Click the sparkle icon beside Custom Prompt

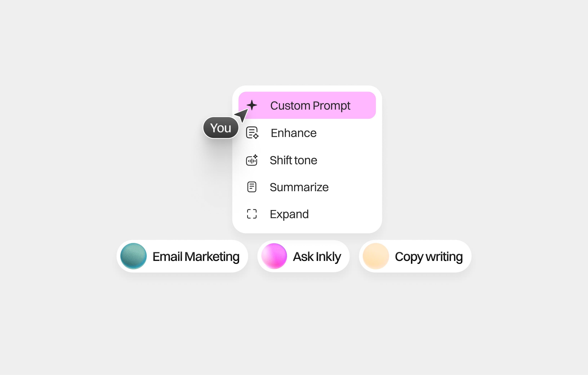click(x=252, y=105)
